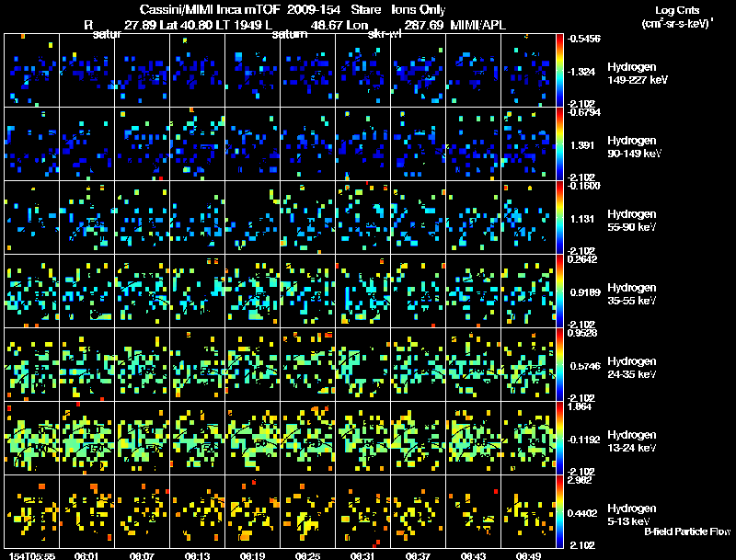Select the 'LT 1949' value in the header
736x560 pixels.
pyautogui.click(x=240, y=25)
